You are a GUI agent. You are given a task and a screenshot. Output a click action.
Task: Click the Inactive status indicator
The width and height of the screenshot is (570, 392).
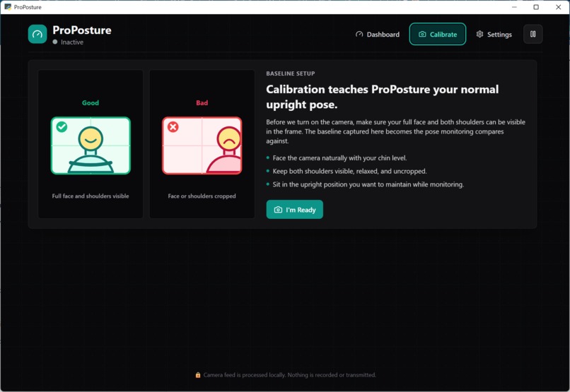[68, 42]
